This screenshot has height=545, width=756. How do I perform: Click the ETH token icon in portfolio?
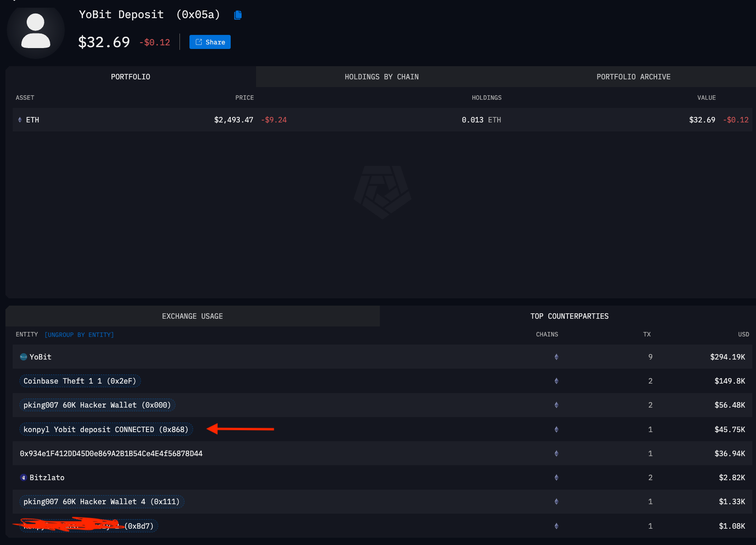click(19, 120)
